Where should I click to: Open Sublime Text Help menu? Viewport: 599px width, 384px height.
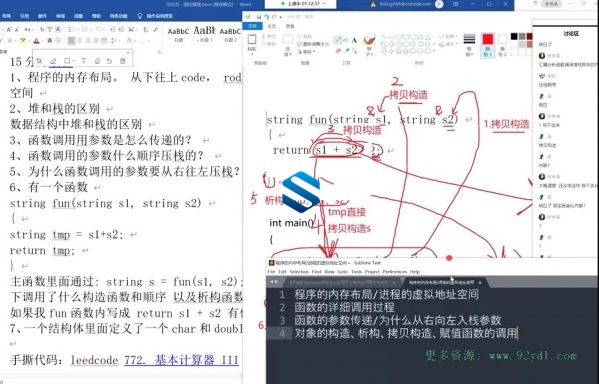(x=415, y=272)
